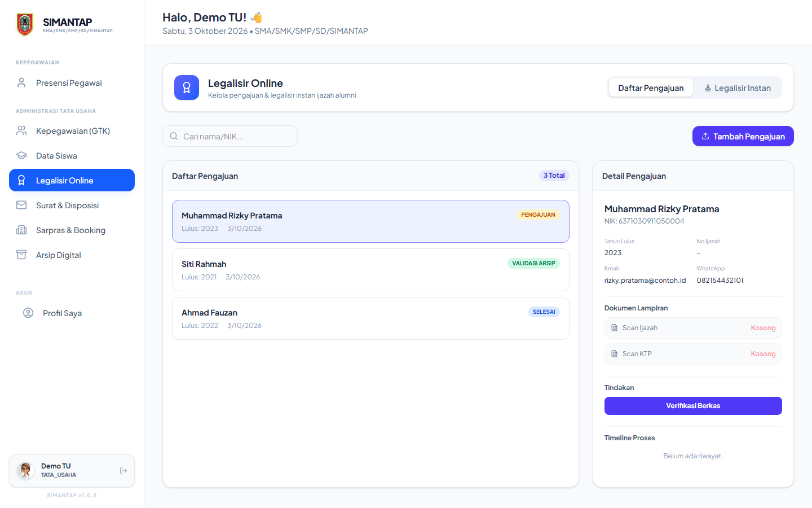
Task: Open Surat & Disposisi menu item
Action: pyautogui.click(x=72, y=205)
